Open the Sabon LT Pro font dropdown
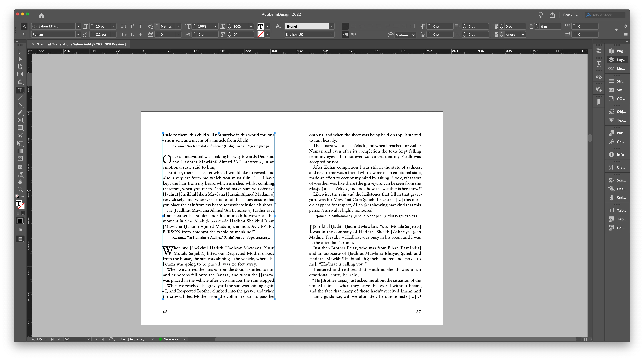Screen dimensions: 644x360 tap(78, 26)
